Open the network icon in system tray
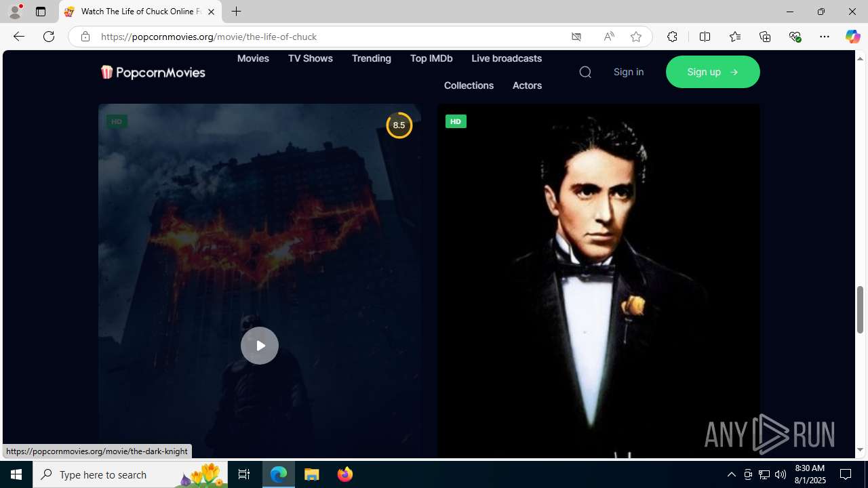This screenshot has width=868, height=488. pyautogui.click(x=764, y=474)
